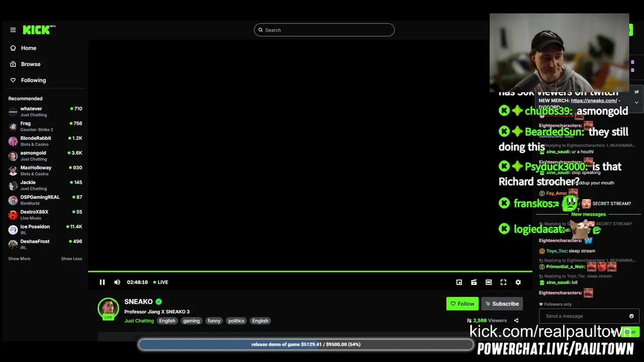Click the green stream progress bar

coord(310,271)
